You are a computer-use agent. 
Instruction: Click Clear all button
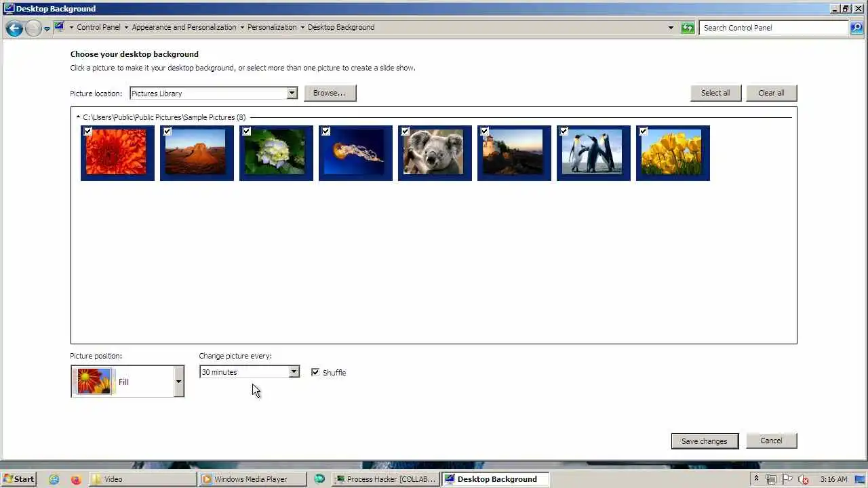pyautogui.click(x=771, y=93)
